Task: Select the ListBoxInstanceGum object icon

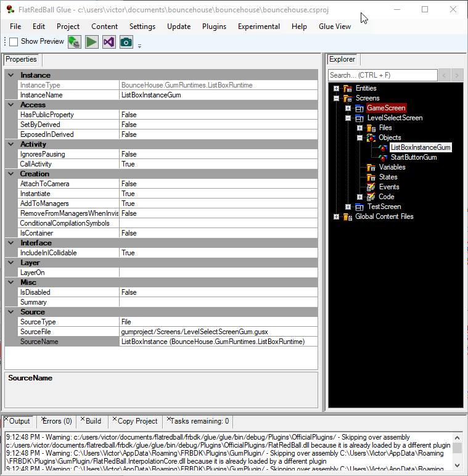Action: click(383, 147)
